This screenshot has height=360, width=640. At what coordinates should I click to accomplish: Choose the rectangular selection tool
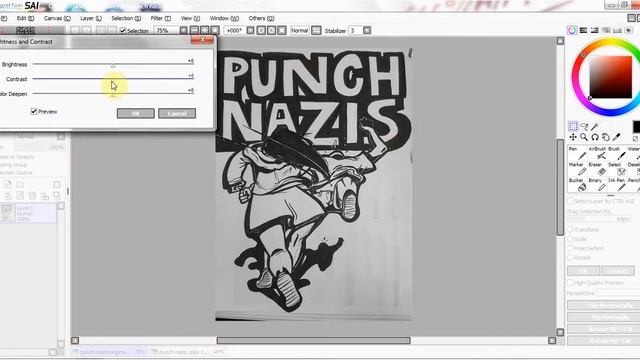point(573,127)
